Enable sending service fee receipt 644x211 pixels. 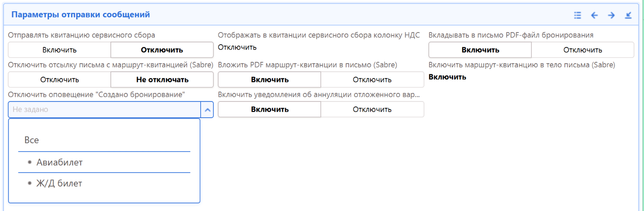point(59,50)
